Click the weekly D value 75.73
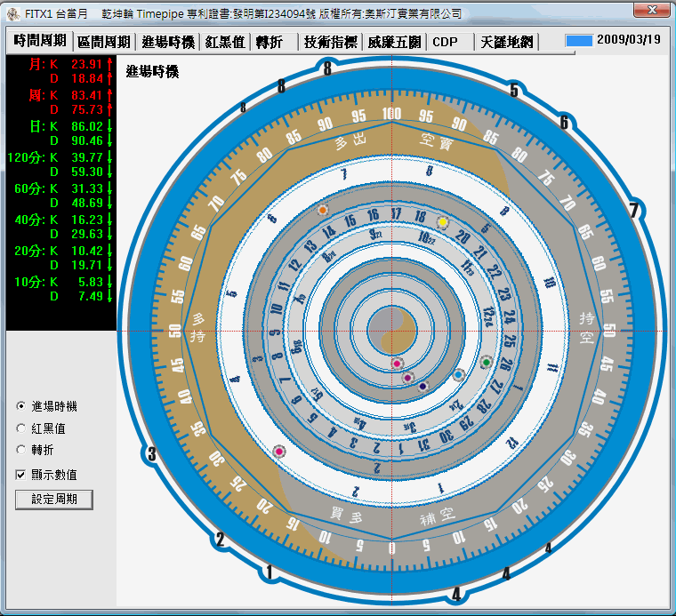Viewport: 676px width, 616px height. click(87, 109)
